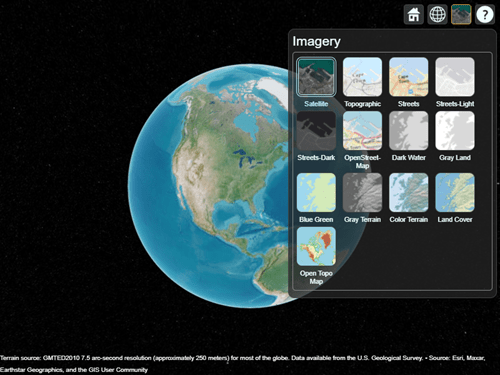Click the Color Terrain label text

pyautogui.click(x=409, y=219)
